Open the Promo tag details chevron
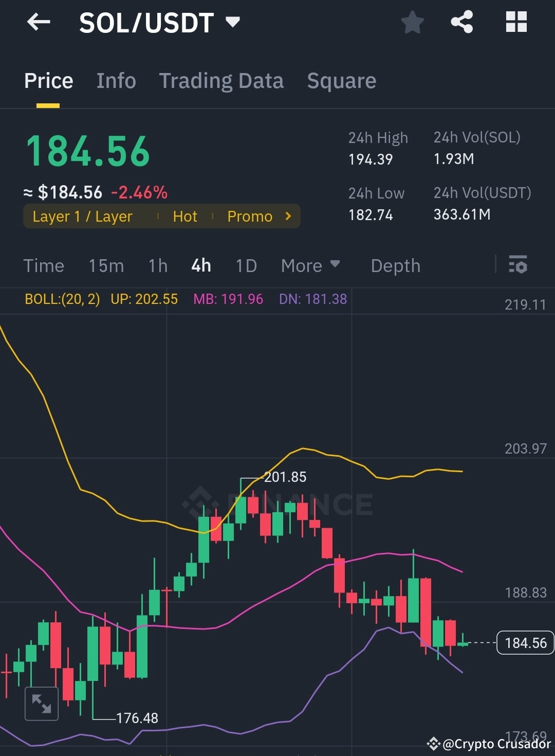This screenshot has height=756, width=555. [x=288, y=216]
